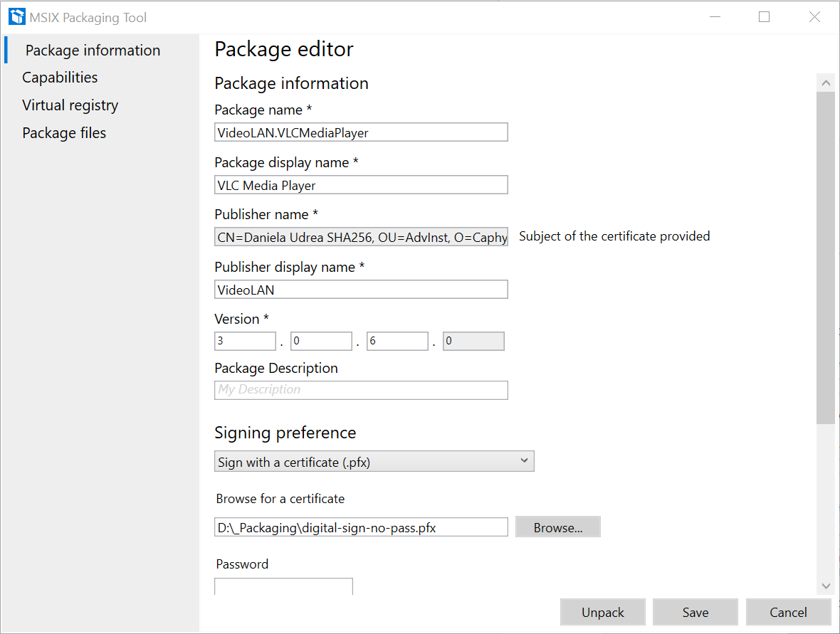The image size is (840, 634).
Task: Click the MSIX Packaging Tool app icon
Action: point(16,16)
